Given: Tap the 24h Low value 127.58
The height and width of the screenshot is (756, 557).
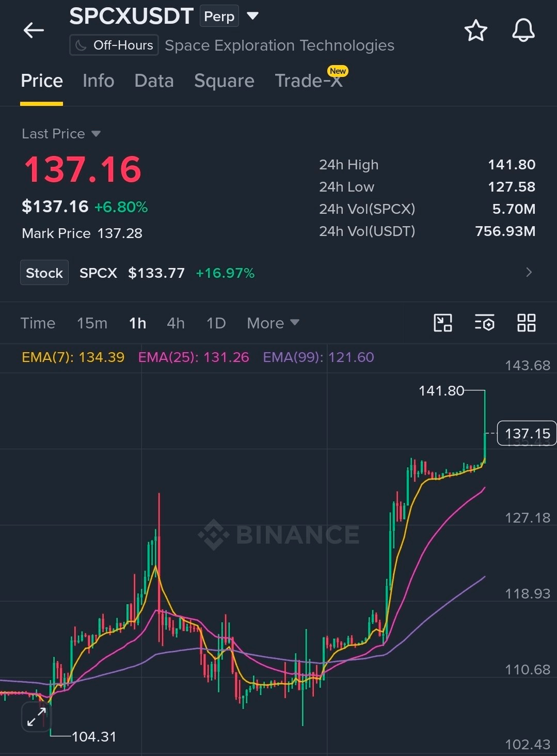Looking at the screenshot, I should point(512,187).
